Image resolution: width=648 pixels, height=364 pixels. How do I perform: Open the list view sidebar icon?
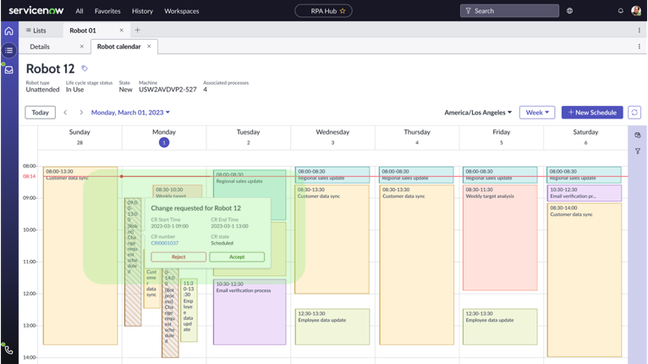pyautogui.click(x=9, y=50)
